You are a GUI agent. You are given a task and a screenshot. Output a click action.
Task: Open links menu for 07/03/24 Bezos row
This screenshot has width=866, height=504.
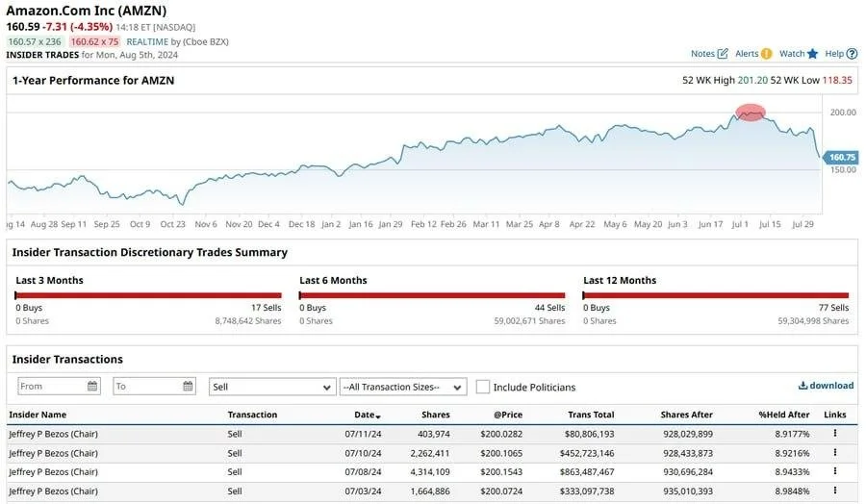[834, 491]
